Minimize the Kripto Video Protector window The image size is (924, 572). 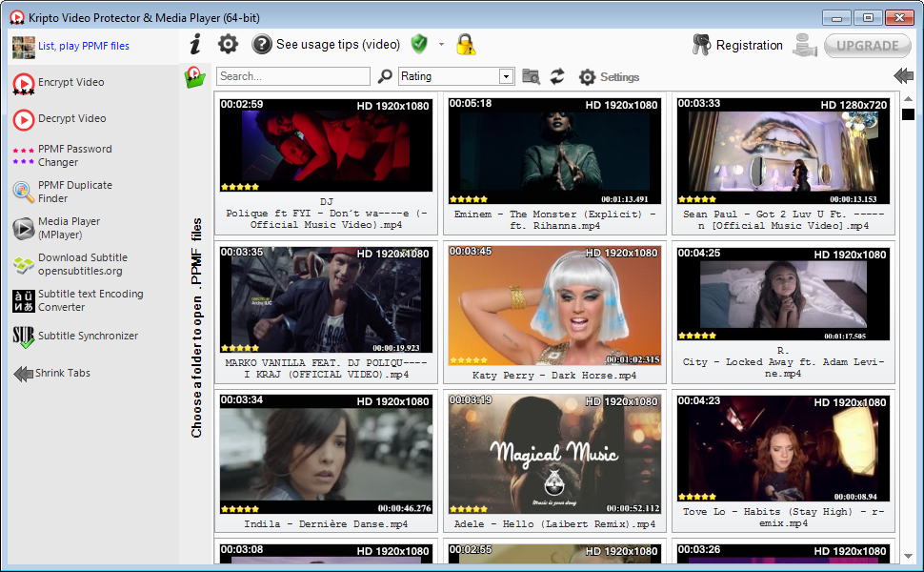[x=836, y=18]
